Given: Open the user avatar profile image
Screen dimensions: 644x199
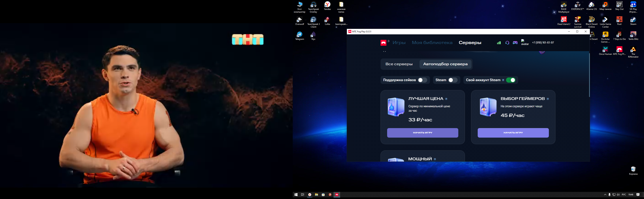Looking at the screenshot, I should pos(525,42).
